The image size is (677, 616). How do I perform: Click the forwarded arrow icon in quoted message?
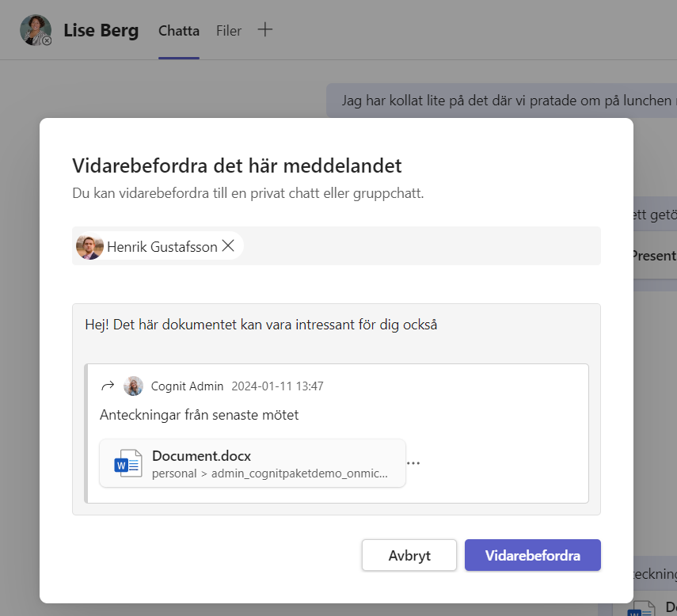[108, 386]
